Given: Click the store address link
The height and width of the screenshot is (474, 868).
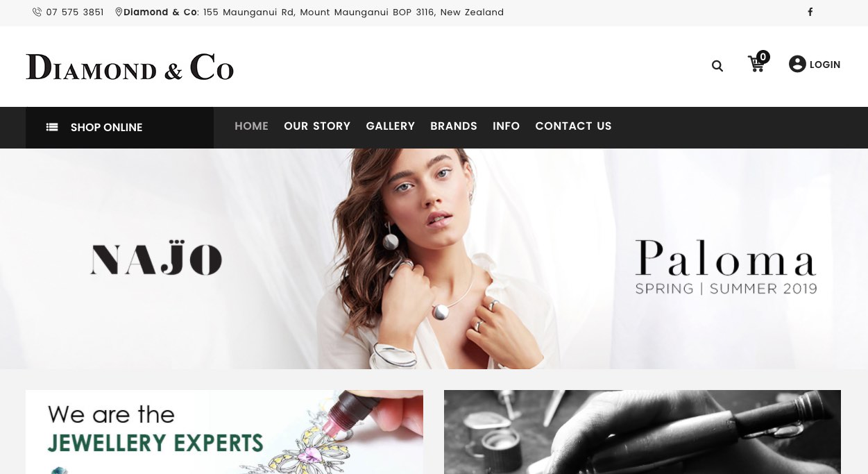Looking at the screenshot, I should click(x=314, y=12).
